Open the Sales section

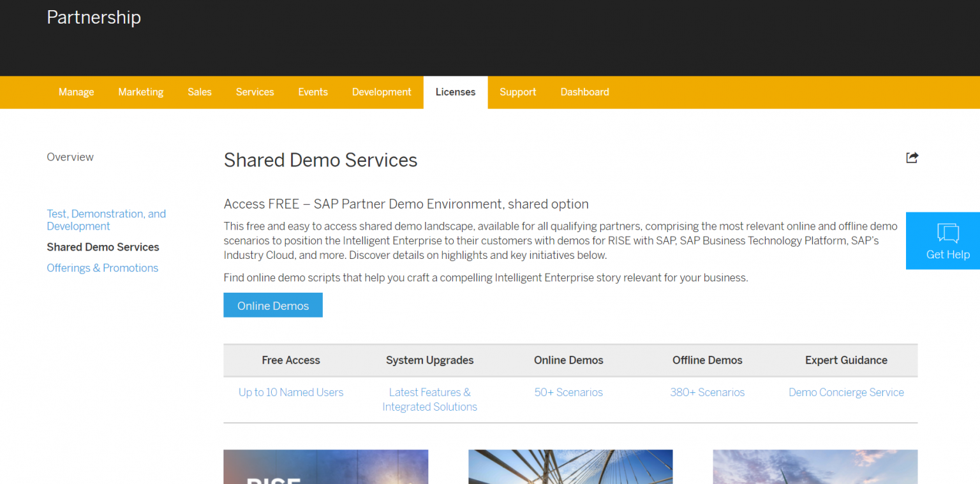tap(199, 92)
